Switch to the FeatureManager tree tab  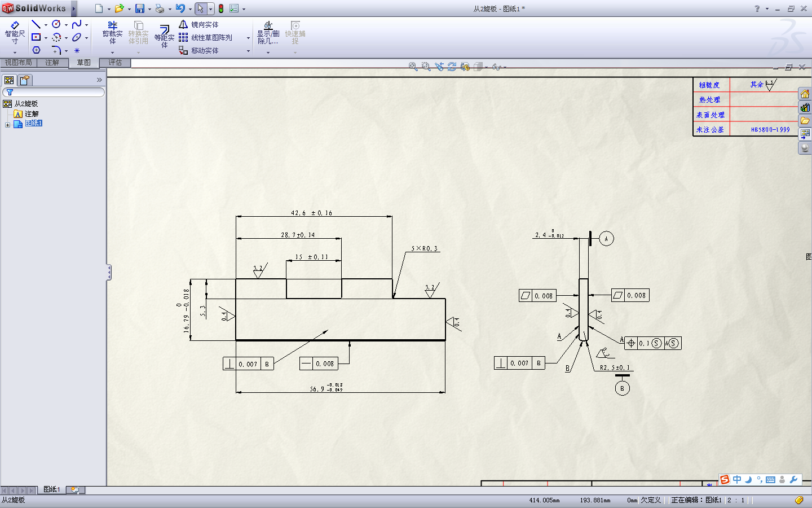[9, 80]
